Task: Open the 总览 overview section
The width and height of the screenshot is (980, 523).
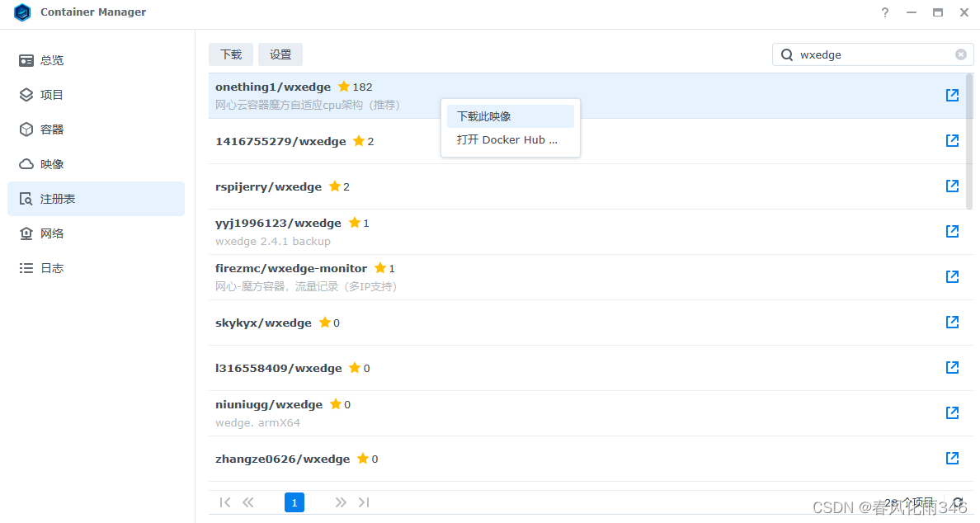Action: pos(97,60)
